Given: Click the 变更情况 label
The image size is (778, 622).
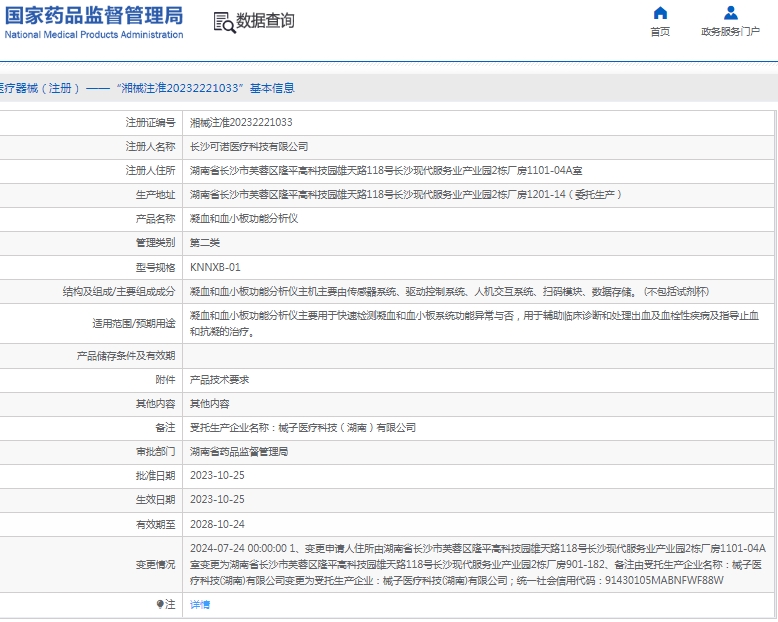Looking at the screenshot, I should [x=155, y=564].
